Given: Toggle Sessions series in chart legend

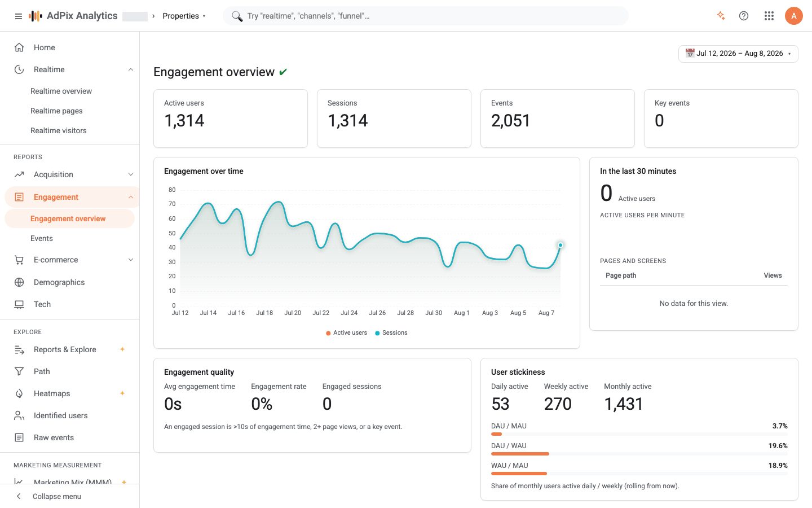Looking at the screenshot, I should 391,333.
